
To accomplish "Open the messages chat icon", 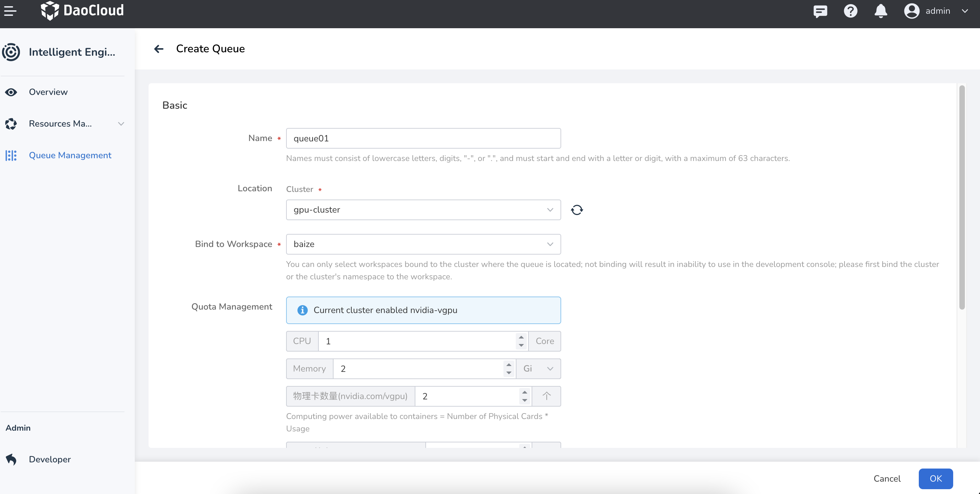I will pos(820,11).
